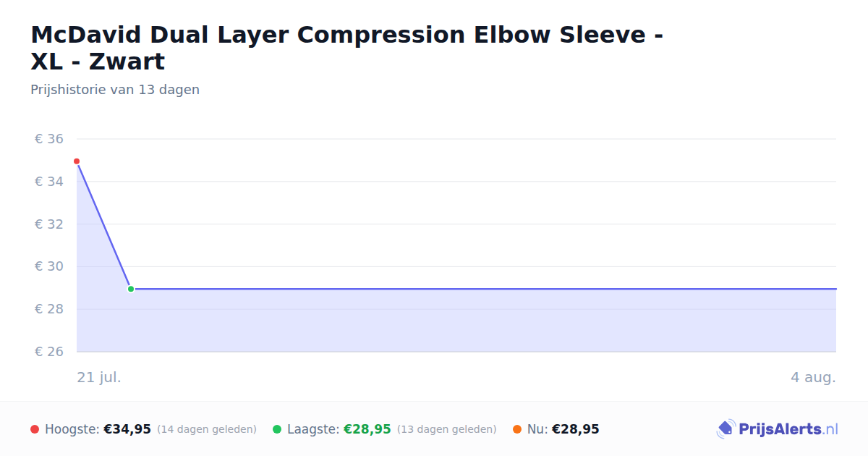Viewport: 868px width, 456px height.
Task: Click the current price next to Nu
Action: [x=576, y=429]
